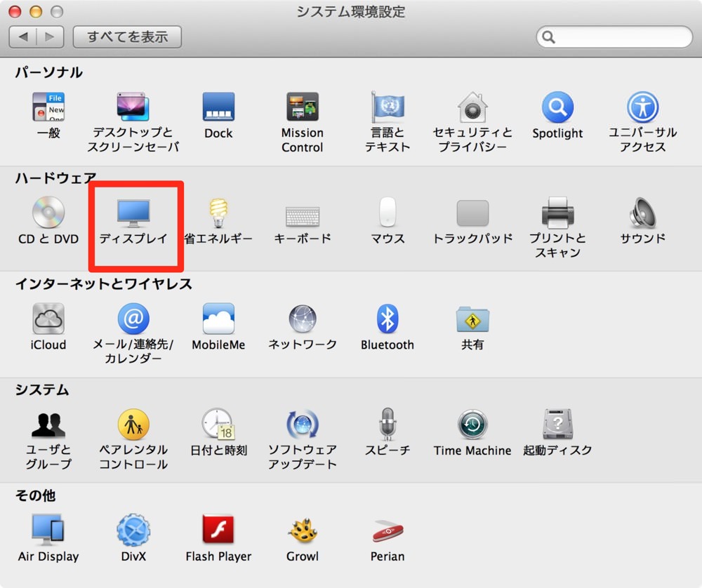Go forward with the right arrow button
Image resolution: width=702 pixels, height=588 pixels.
click(50, 36)
